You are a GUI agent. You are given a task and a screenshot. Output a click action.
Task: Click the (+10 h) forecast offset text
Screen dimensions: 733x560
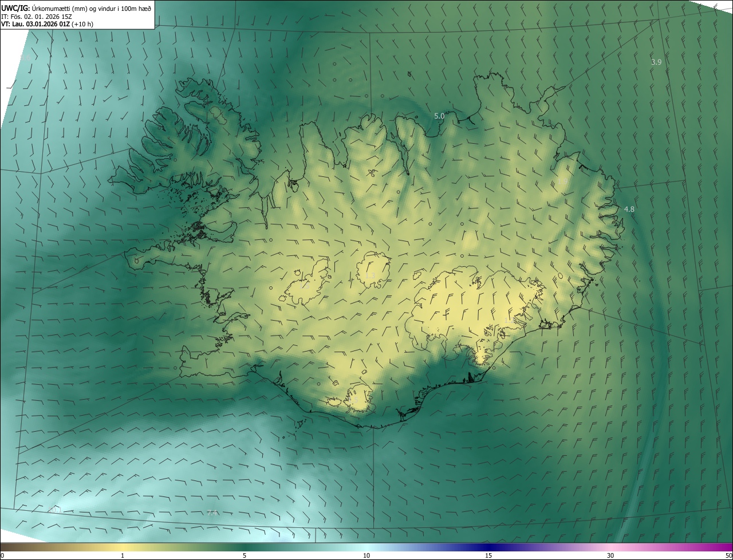pos(82,24)
